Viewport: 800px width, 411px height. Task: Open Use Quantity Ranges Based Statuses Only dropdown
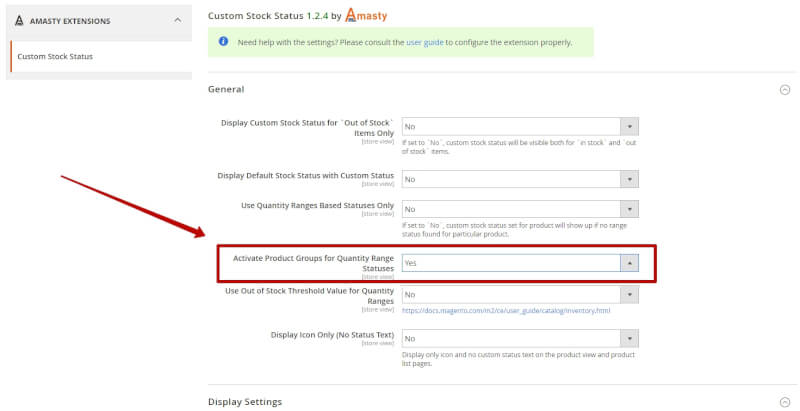pos(520,209)
